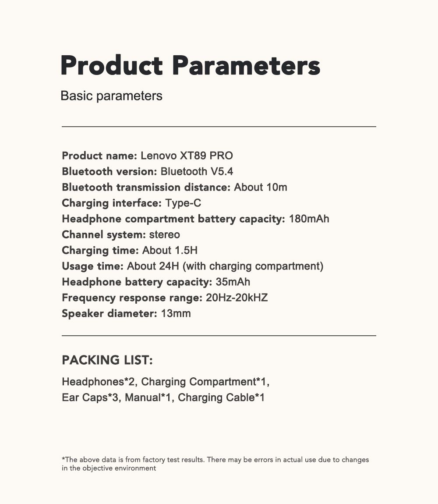Click the Bluetooth transmission distance label
The height and width of the screenshot is (504, 438).
pyautogui.click(x=146, y=187)
